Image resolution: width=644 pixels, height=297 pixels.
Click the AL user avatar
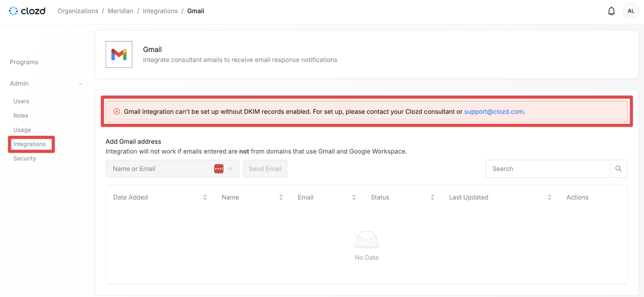click(631, 11)
